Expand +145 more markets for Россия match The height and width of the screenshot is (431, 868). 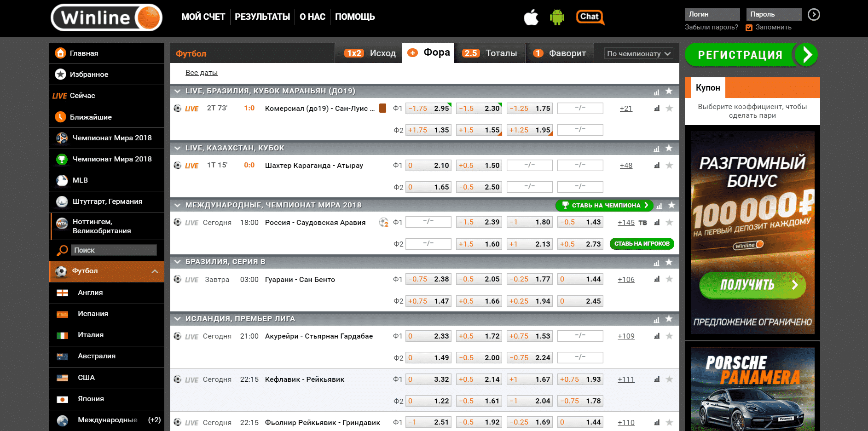coord(626,223)
